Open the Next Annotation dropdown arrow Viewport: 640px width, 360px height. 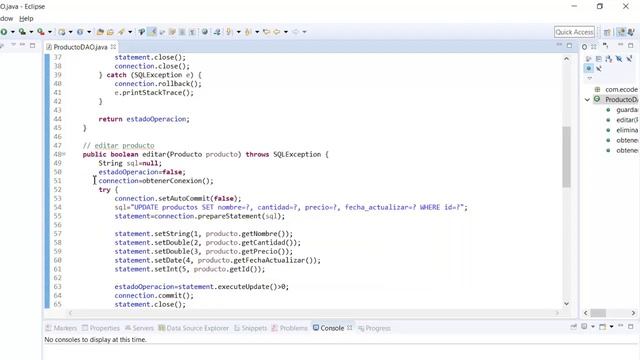(238, 32)
